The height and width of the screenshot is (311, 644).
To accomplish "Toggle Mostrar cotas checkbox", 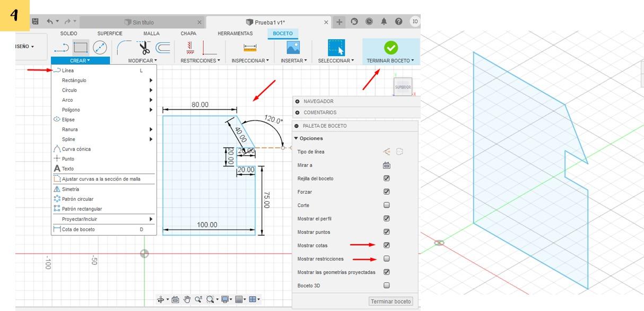I will [387, 245].
